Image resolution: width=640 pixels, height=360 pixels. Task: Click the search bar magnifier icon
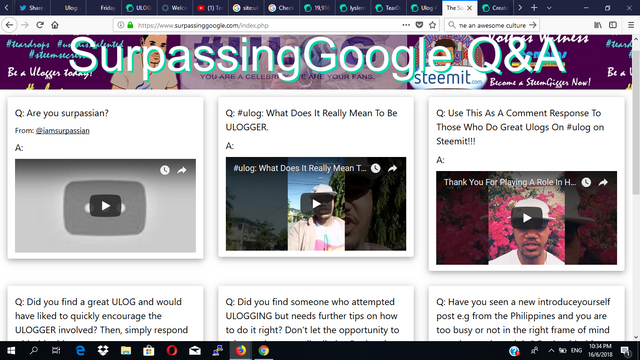coord(451,25)
